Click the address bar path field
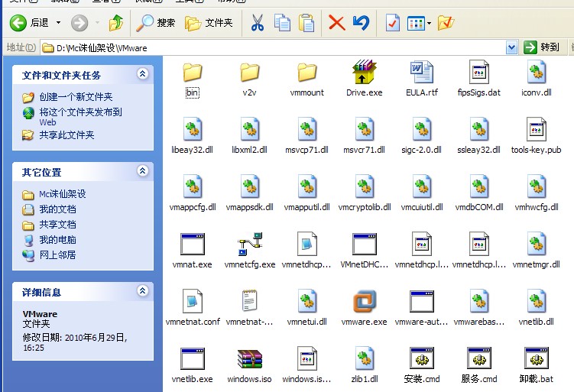The height and width of the screenshot is (392, 574). coord(275,47)
